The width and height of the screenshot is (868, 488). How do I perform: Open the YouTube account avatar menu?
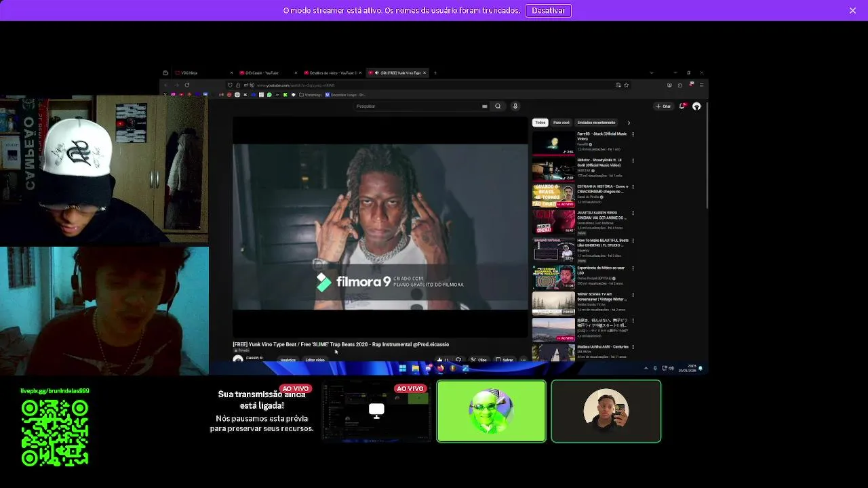[x=696, y=106]
